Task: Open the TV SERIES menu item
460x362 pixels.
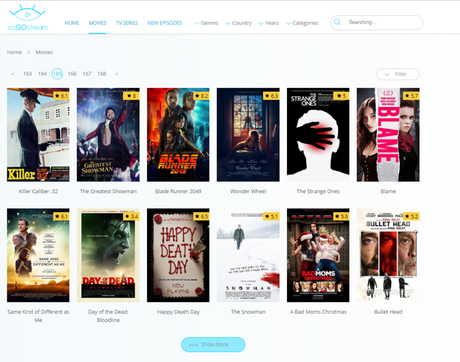Action: [x=127, y=23]
